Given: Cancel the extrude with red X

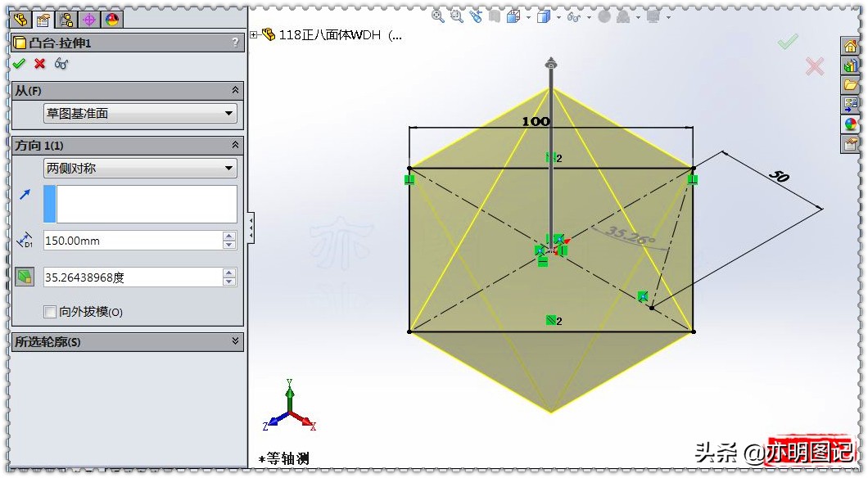Looking at the screenshot, I should click(x=38, y=64).
